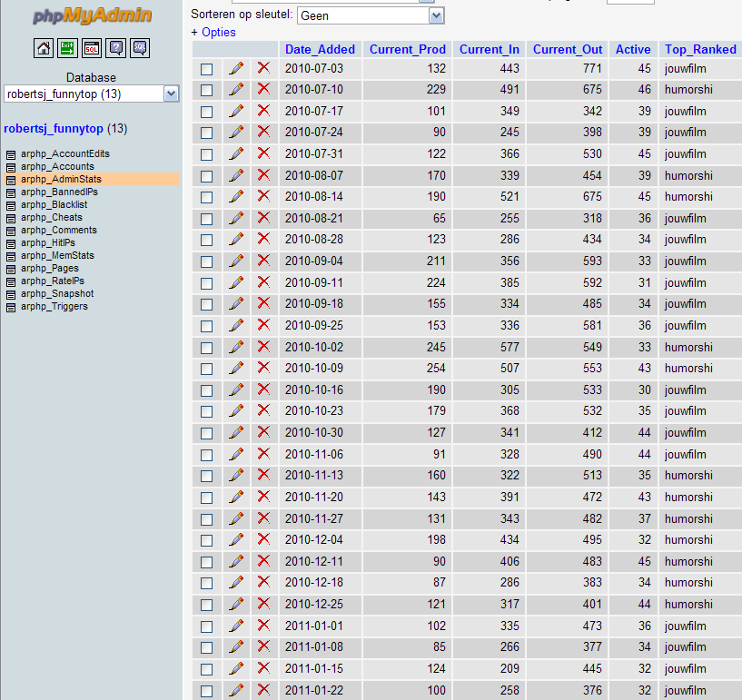Select the arphp_AdminStats table
This screenshot has height=700, width=742.
[61, 179]
